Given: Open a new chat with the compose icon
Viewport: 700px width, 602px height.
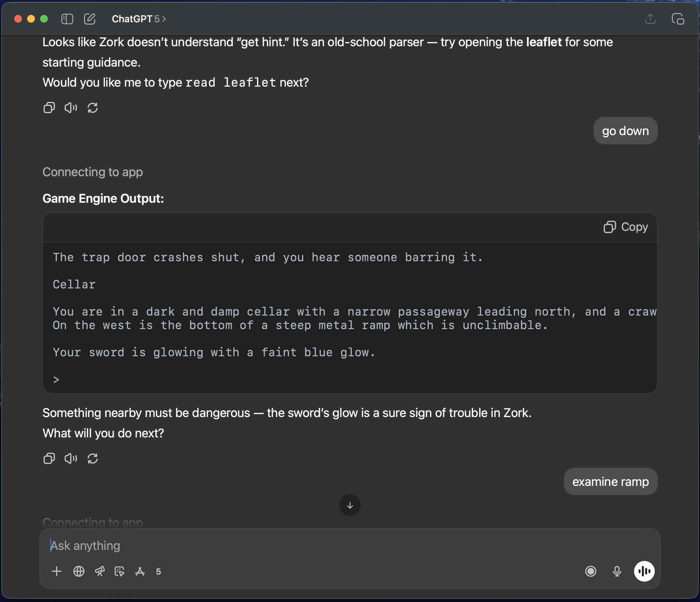Looking at the screenshot, I should pos(90,19).
